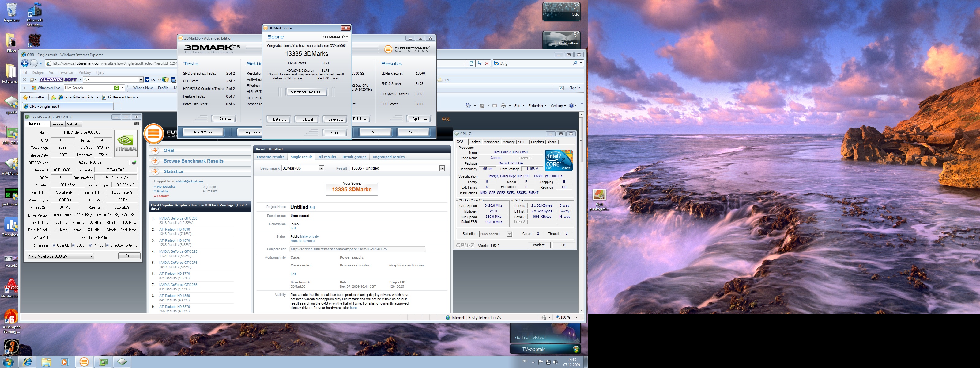Expand the Side menu in IE command bar
Viewport: 980px width, 368px height.
coord(519,106)
